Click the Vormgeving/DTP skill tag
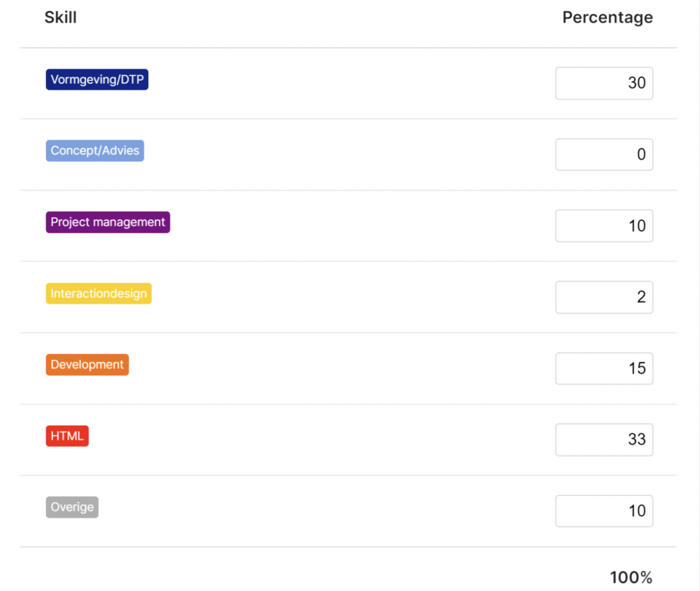The height and width of the screenshot is (591, 700). [97, 79]
